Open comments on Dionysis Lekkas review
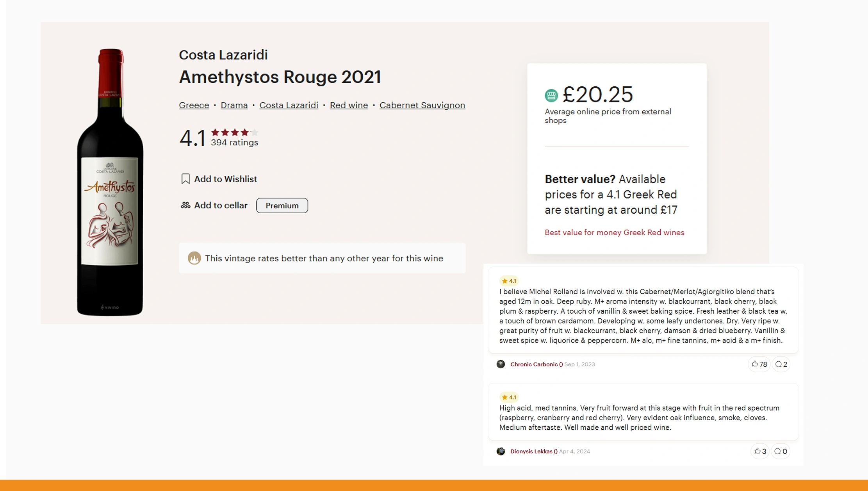The width and height of the screenshot is (868, 491). (x=781, y=451)
